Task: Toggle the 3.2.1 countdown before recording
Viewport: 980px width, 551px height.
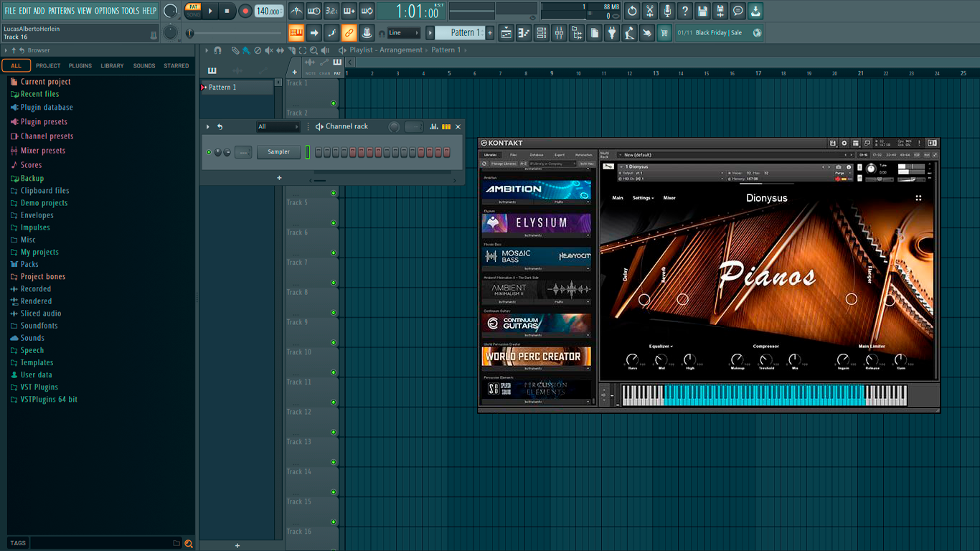Action: (331, 11)
